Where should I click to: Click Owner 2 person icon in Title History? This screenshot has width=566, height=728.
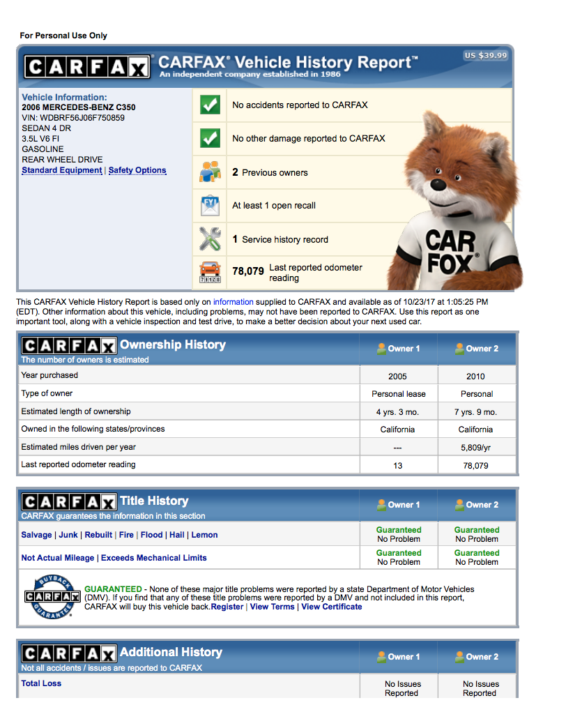click(459, 505)
